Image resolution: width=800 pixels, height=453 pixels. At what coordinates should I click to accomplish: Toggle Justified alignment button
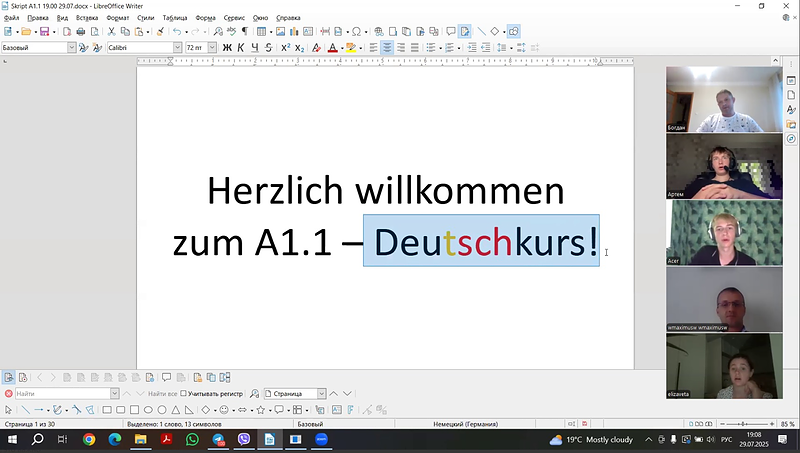415,47
